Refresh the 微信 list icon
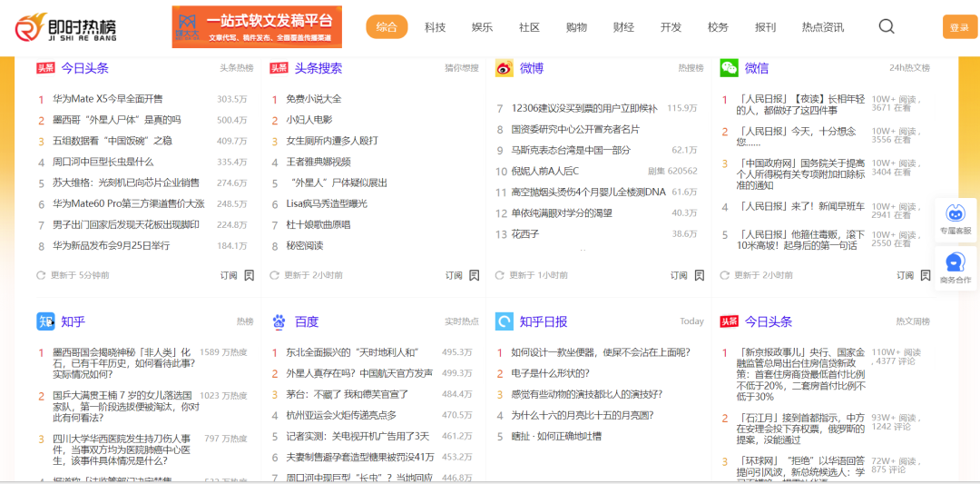980x484 pixels. [x=724, y=275]
